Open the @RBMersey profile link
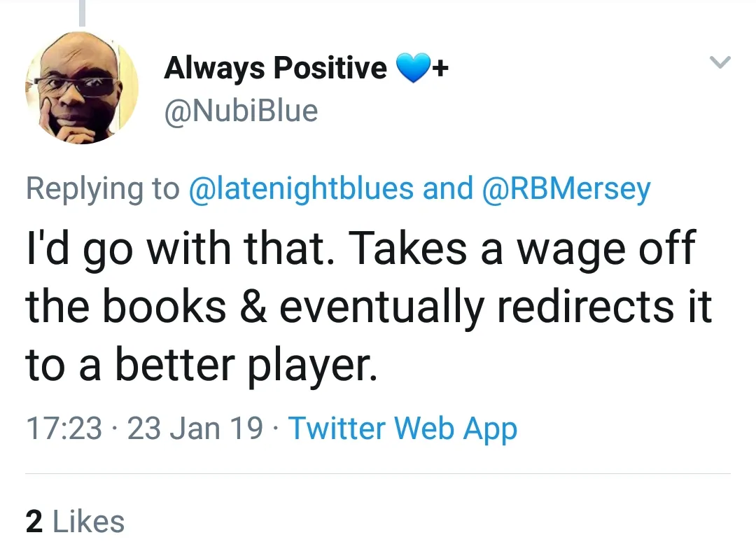Screen dimensions: 756x549 (x=568, y=189)
